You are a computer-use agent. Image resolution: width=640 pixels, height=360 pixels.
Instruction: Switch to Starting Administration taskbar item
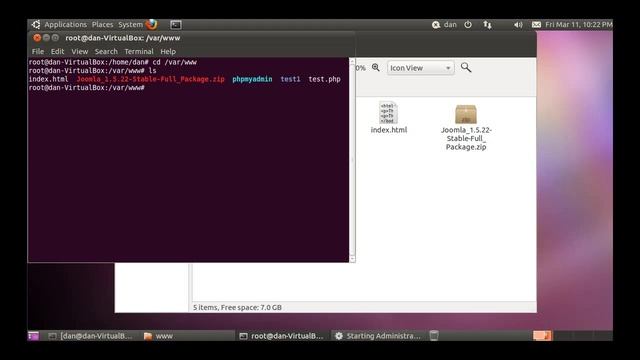point(378,336)
